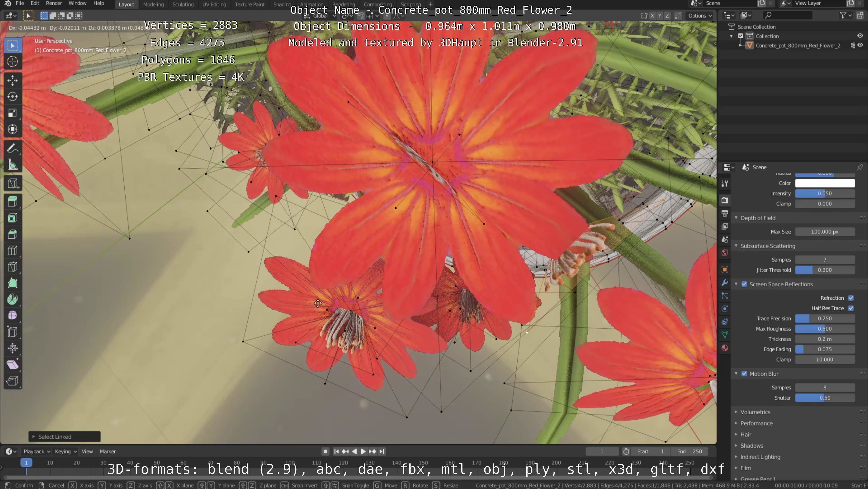Screen dimensions: 868x489
Task: Open the Render properties tab
Action: tap(725, 200)
